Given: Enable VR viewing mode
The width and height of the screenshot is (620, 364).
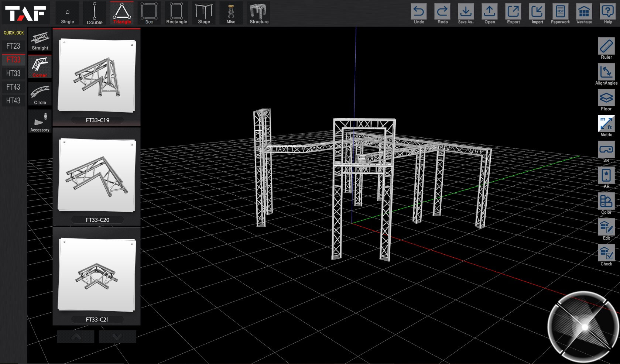Looking at the screenshot, I should pos(606,152).
